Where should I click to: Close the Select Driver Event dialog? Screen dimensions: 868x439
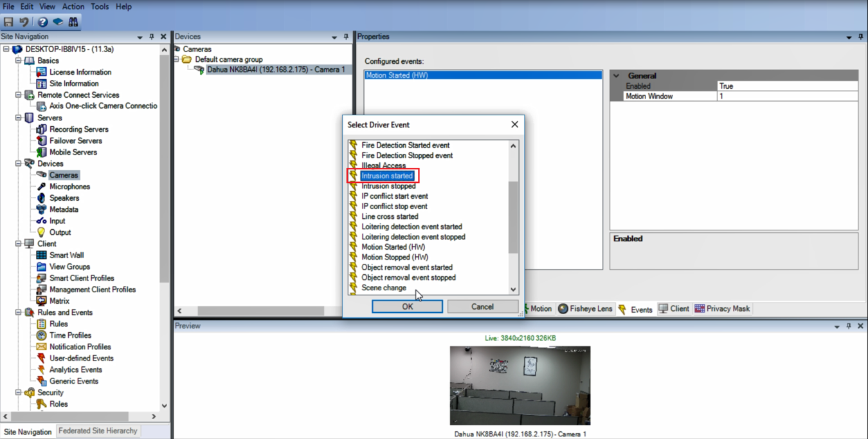tap(514, 125)
